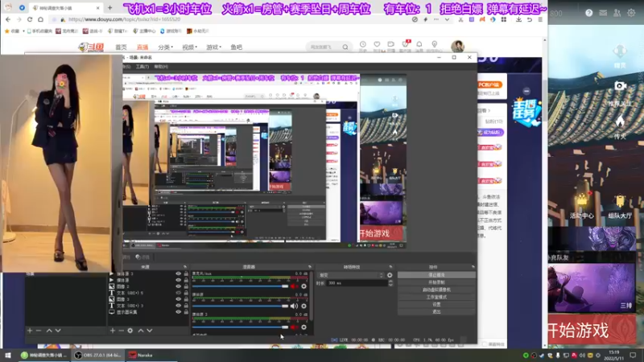The image size is (644, 362).
Task: Expand Douyu 分类 dropdown menu
Action: tap(166, 47)
